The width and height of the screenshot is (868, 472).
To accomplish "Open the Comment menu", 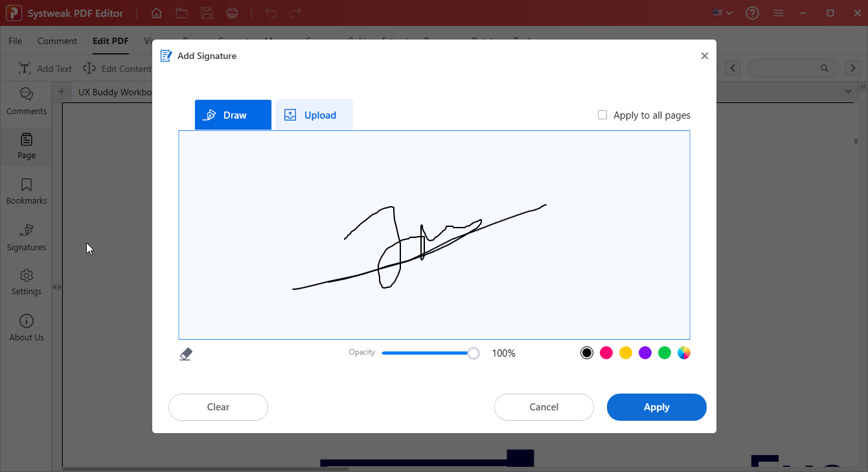I will 57,40.
